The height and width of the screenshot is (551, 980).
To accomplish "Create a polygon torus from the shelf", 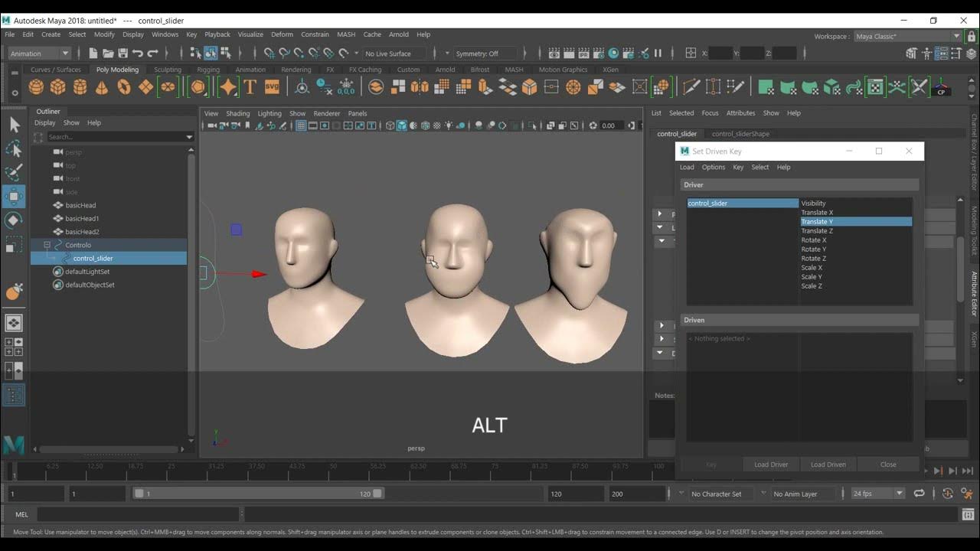I will pos(124,87).
